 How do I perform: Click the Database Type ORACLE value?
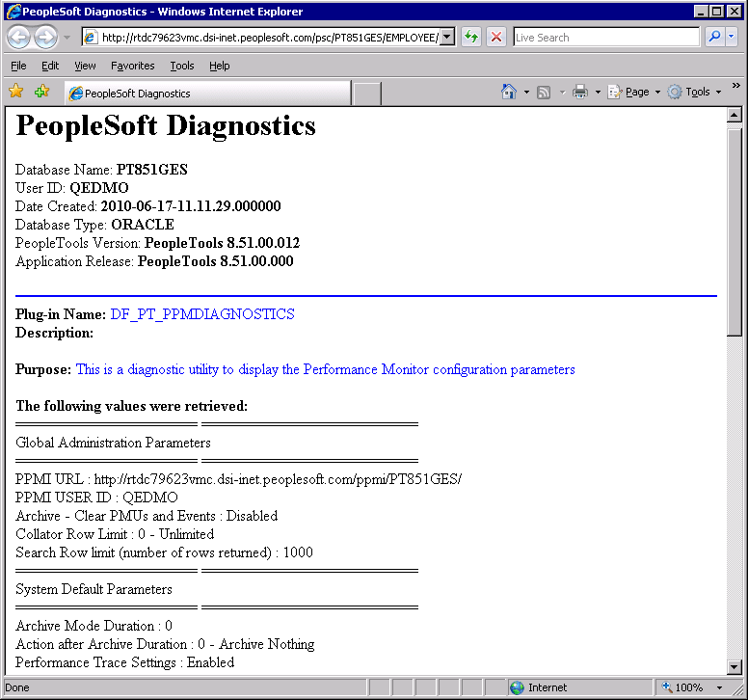pos(143,225)
